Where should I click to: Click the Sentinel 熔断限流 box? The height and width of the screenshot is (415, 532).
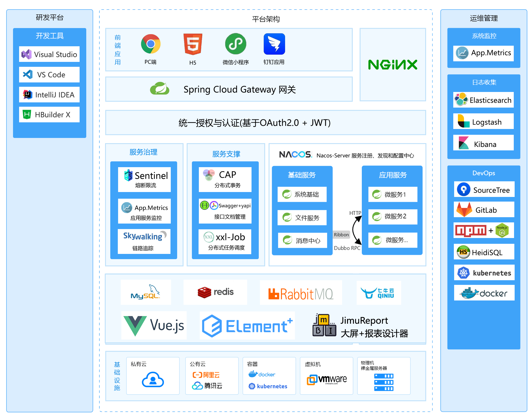144,179
